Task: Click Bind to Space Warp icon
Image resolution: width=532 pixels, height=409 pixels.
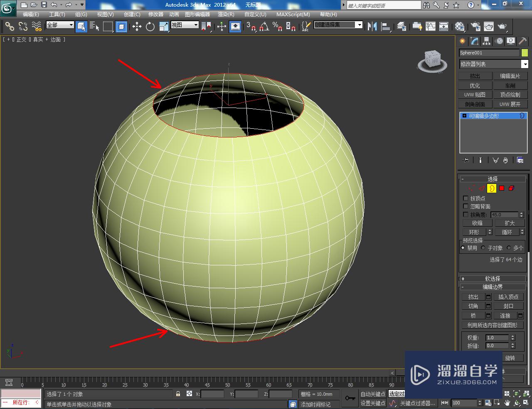Action: 37,27
